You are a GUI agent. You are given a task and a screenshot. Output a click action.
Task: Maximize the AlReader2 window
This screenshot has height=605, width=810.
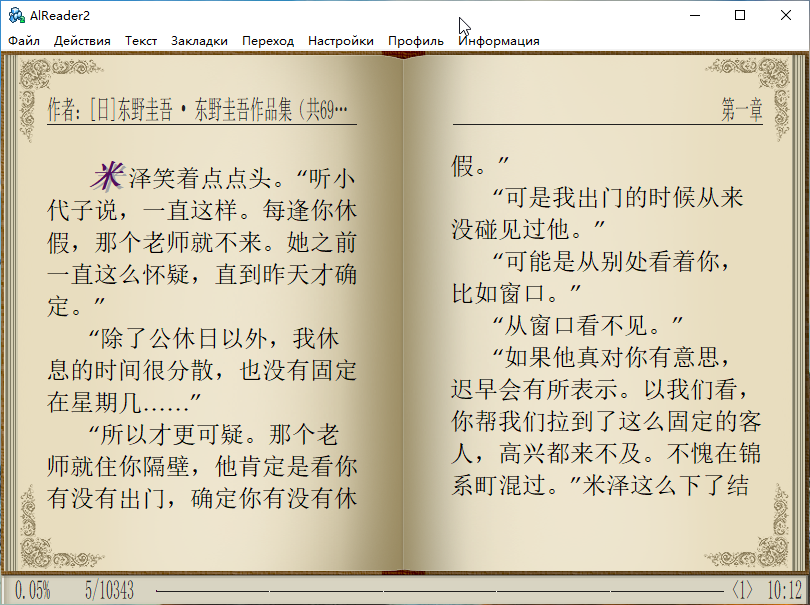pyautogui.click(x=740, y=15)
